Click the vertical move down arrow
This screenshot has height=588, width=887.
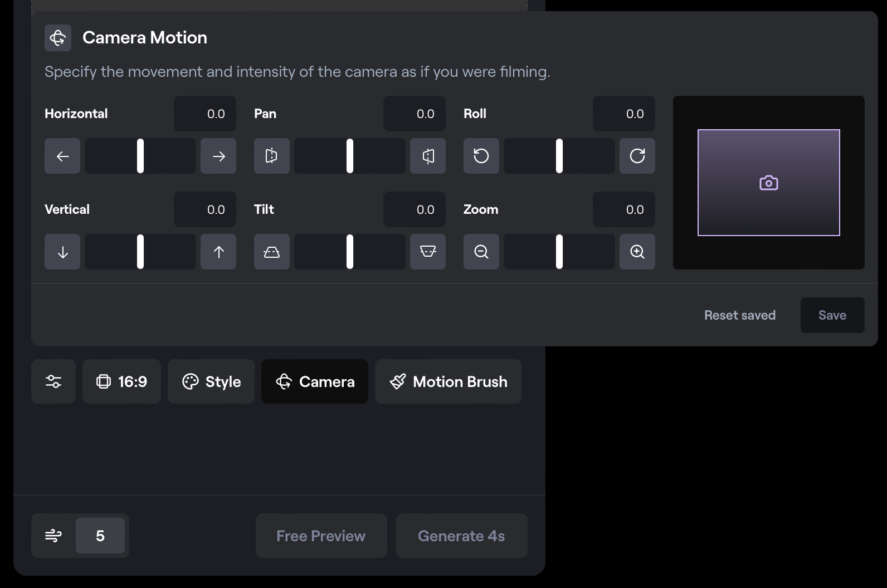coord(62,252)
